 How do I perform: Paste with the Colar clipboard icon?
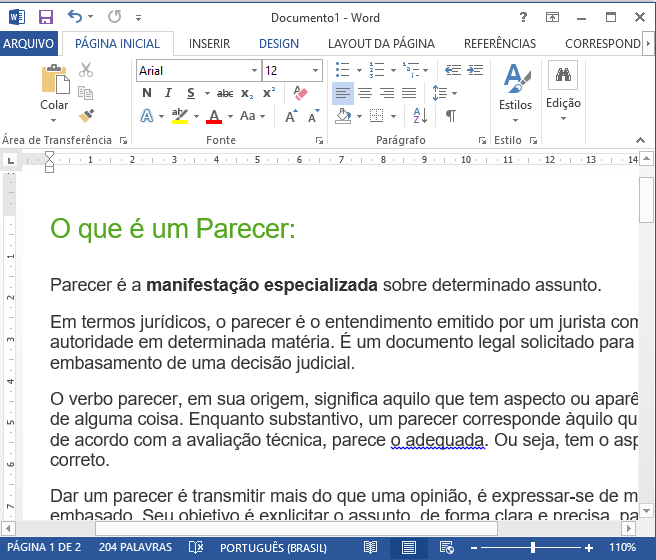click(55, 79)
